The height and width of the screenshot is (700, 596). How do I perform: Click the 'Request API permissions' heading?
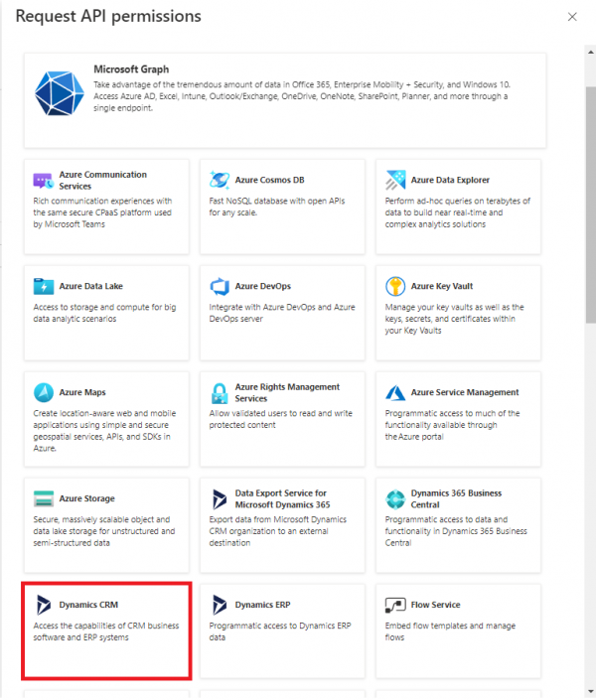[x=108, y=16]
